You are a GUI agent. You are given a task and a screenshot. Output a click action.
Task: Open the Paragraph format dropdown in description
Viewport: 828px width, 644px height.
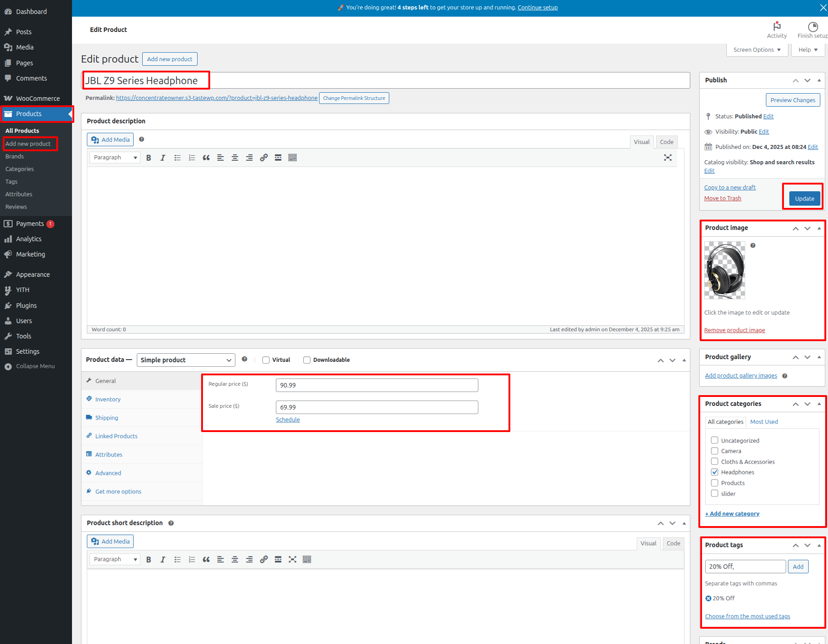pos(115,158)
